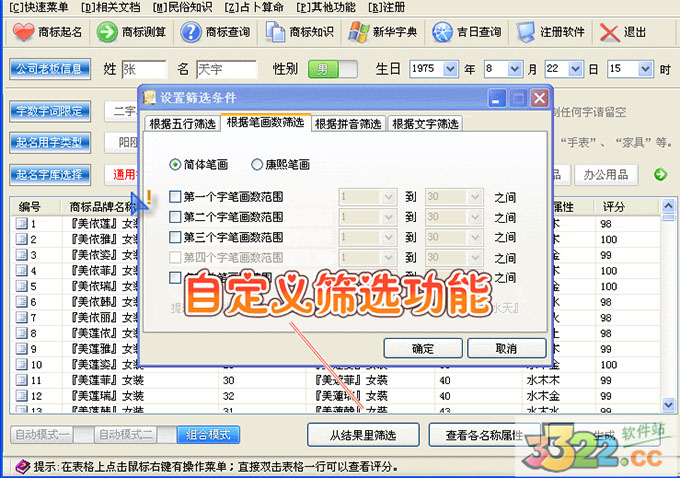Enable 第二个字笔画数范围 checkbox

pyautogui.click(x=175, y=216)
